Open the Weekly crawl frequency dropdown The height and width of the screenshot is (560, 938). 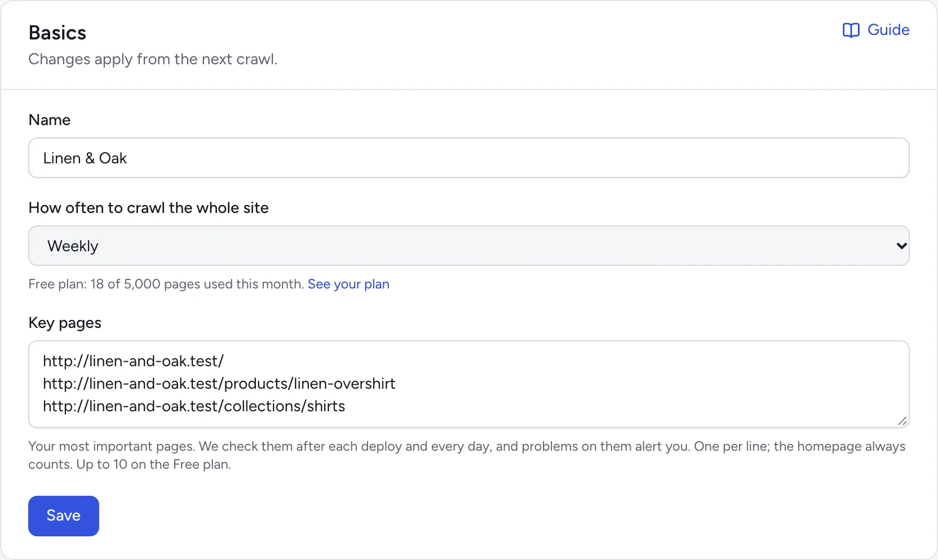tap(469, 246)
